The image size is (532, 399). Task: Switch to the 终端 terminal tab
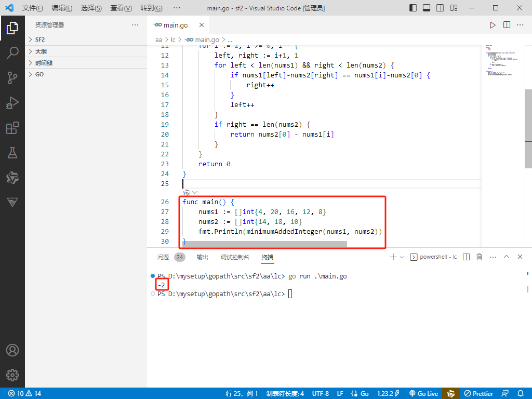(x=268, y=257)
